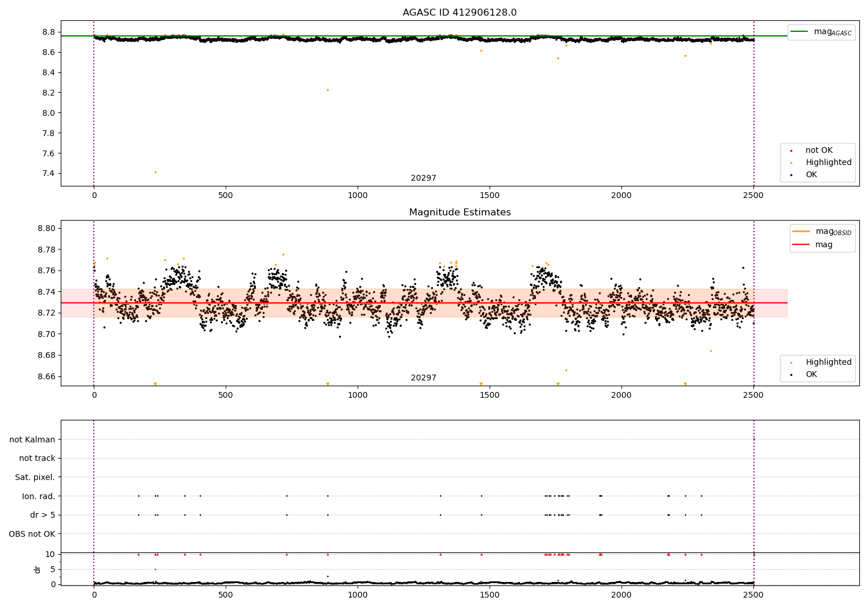Click the 20297 label in top plot
The width and height of the screenshot is (868, 608).
(424, 178)
